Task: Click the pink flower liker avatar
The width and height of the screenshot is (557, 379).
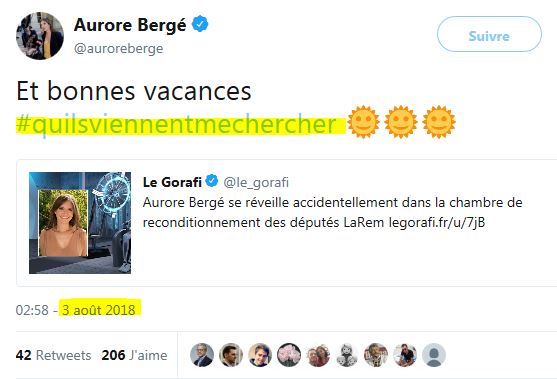Action: 289,355
